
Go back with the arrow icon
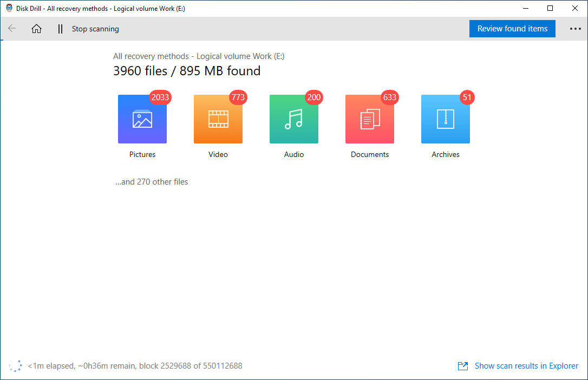[x=12, y=29]
